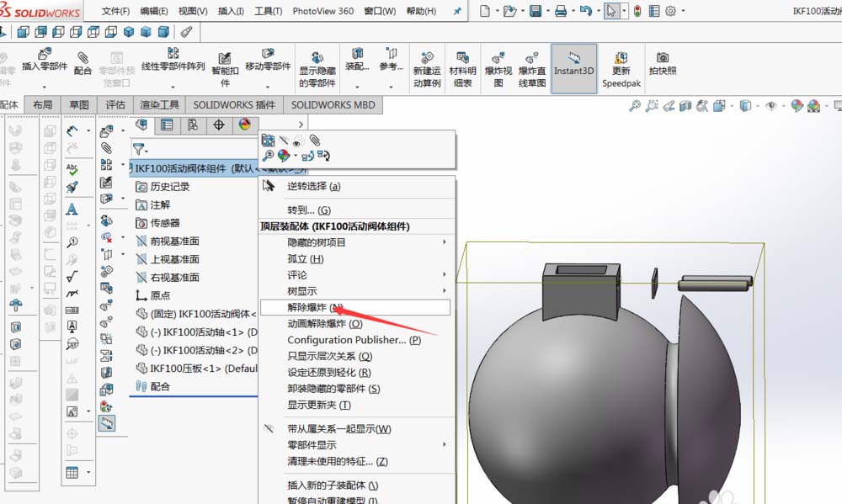Open the 参考 reference geometry dropdown
The image size is (842, 504).
point(390,86)
